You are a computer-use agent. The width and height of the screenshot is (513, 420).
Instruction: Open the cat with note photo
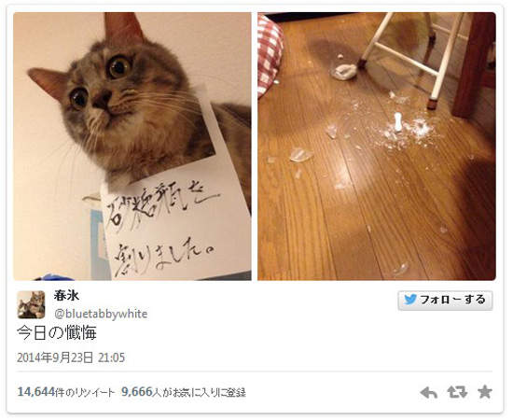click(132, 147)
